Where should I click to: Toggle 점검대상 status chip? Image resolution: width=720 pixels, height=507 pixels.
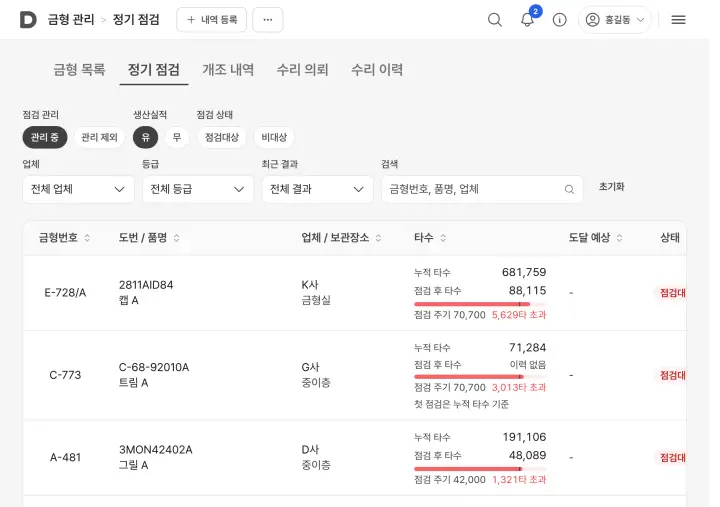point(222,137)
